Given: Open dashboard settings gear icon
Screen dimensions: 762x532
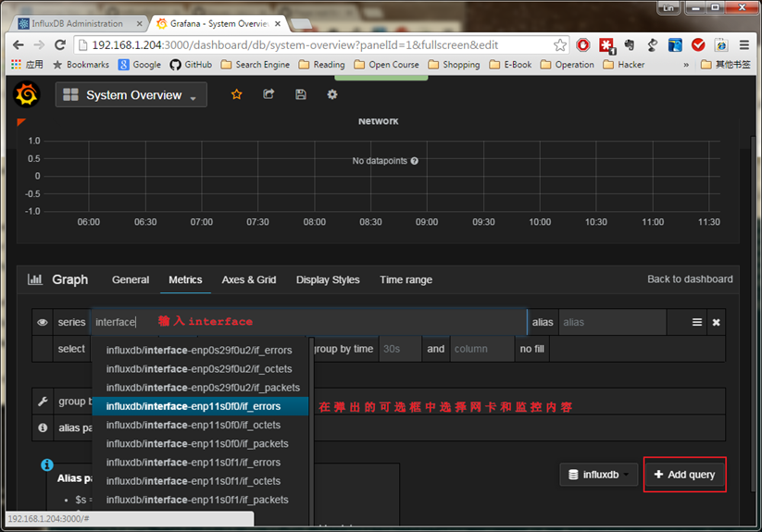Looking at the screenshot, I should coord(332,94).
